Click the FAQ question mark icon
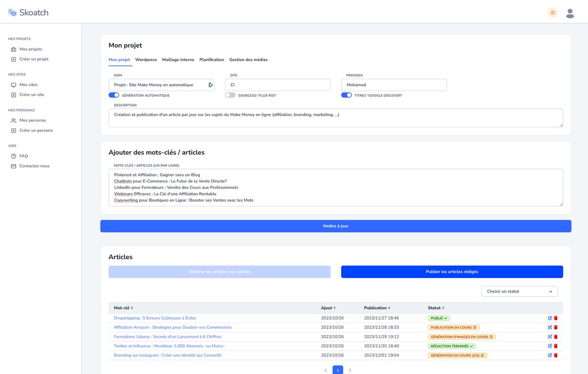588x374 pixels. point(14,156)
